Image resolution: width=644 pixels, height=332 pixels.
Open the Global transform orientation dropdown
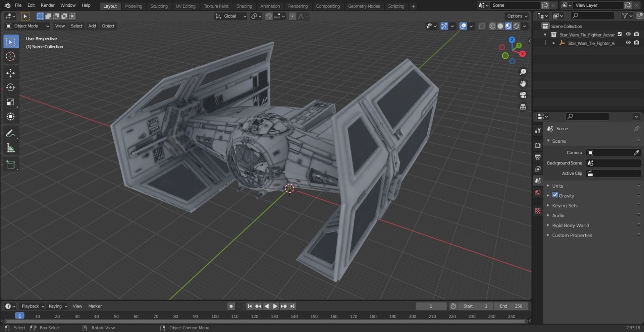point(231,16)
